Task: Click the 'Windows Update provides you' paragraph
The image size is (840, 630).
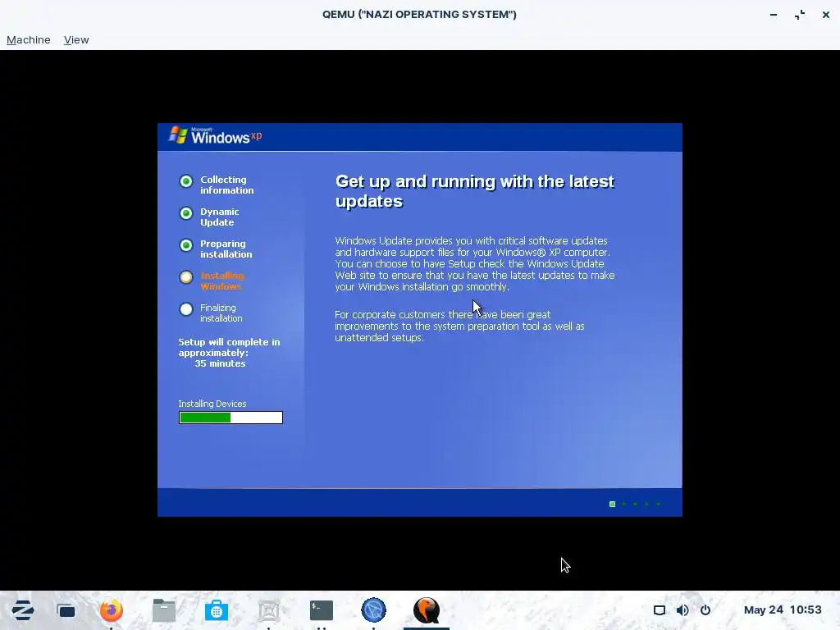Action: [x=475, y=263]
